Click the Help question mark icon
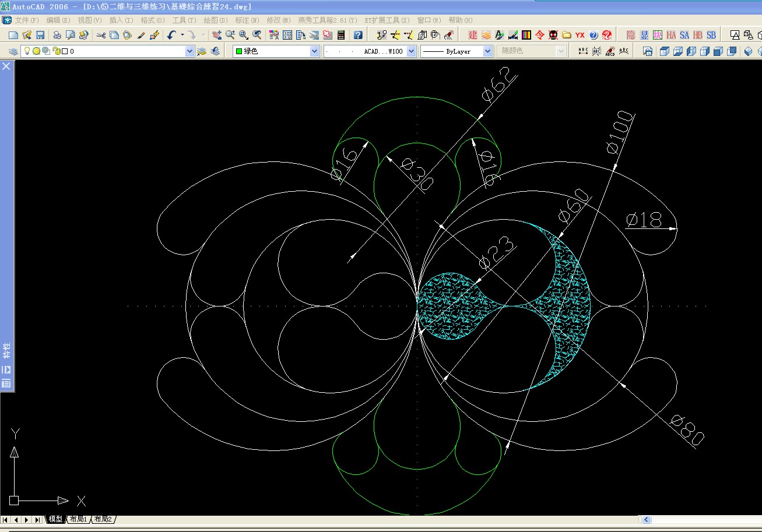Viewport: 762px width, 532px height. (358, 35)
